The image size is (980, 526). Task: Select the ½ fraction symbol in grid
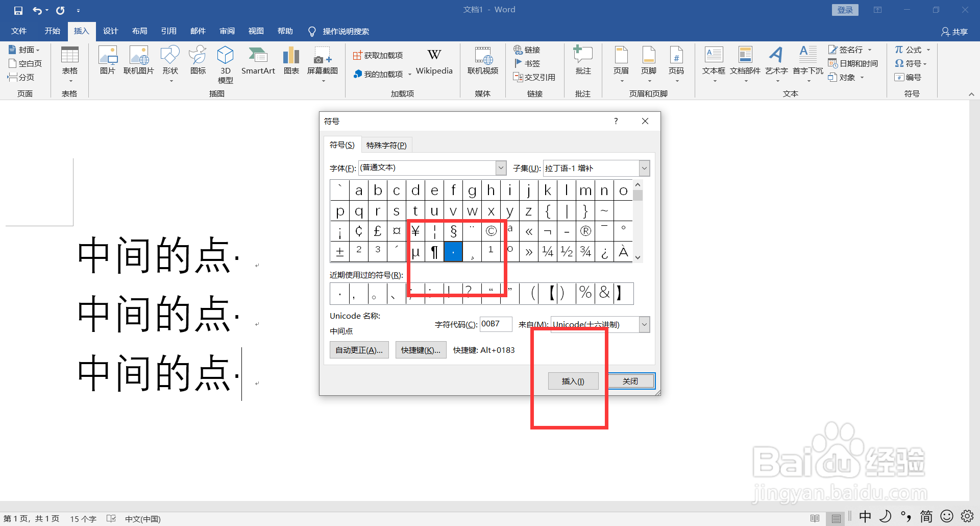[567, 251]
